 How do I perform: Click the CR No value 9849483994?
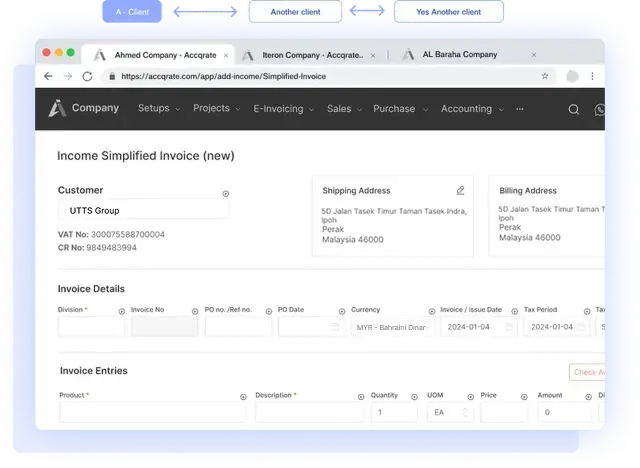point(111,248)
